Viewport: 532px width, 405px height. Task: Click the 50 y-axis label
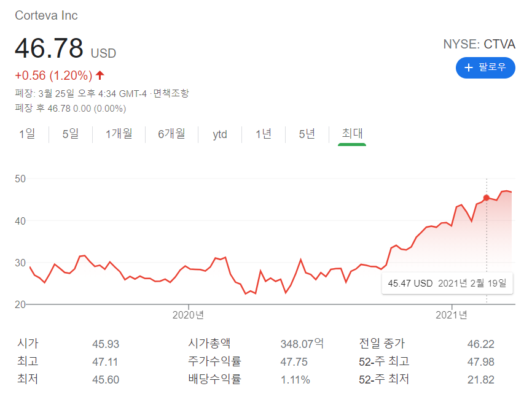20,179
